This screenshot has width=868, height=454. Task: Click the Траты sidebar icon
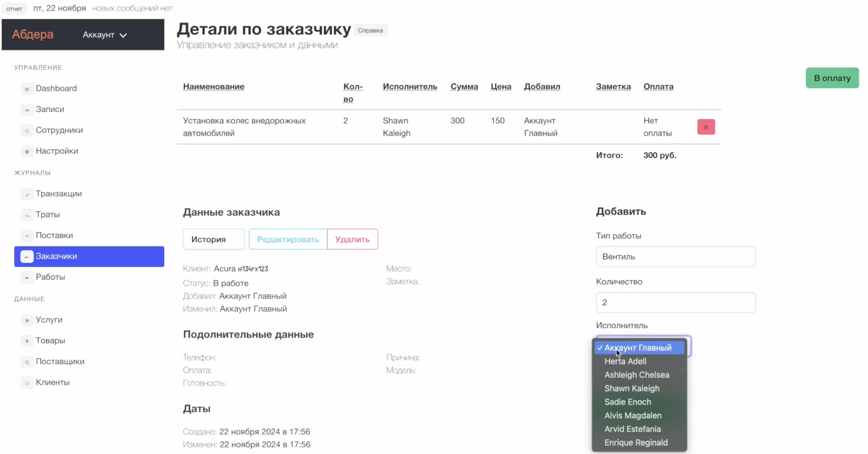[x=27, y=215]
